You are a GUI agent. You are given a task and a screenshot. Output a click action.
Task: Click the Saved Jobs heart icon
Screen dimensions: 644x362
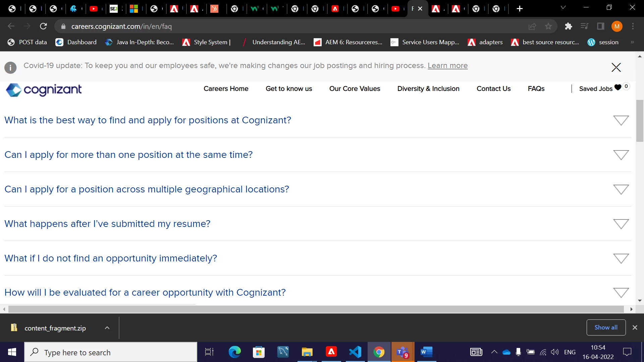coord(618,87)
